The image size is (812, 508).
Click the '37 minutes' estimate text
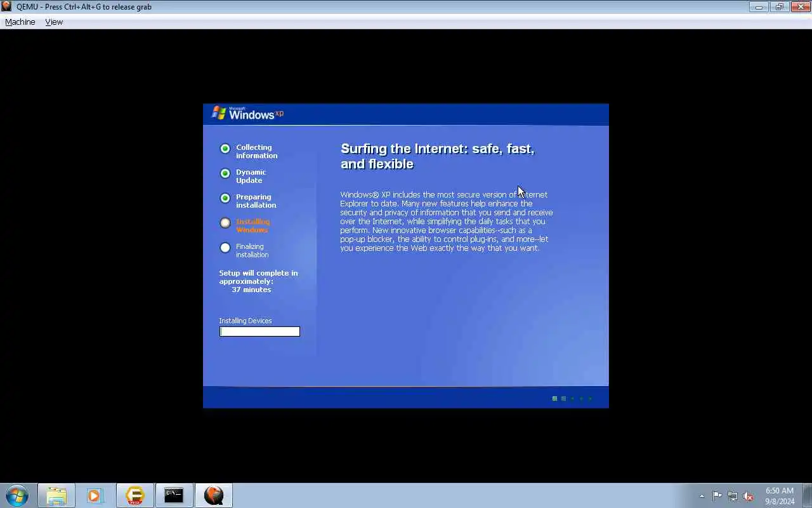(x=251, y=290)
